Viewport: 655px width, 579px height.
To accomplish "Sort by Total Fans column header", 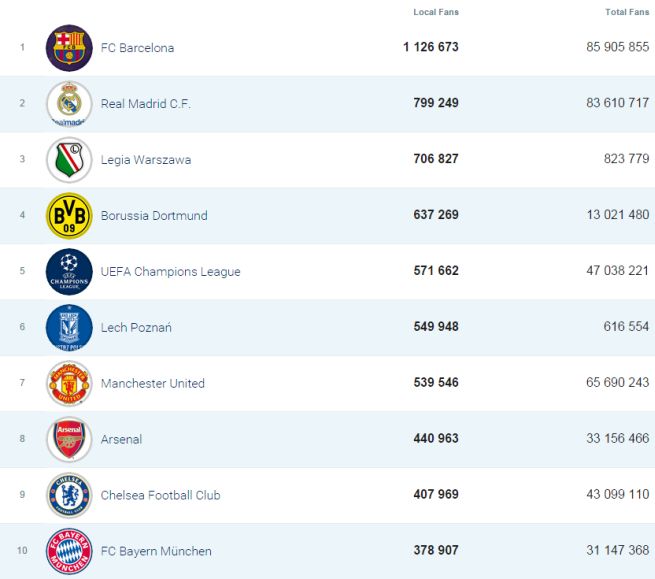I will [627, 12].
